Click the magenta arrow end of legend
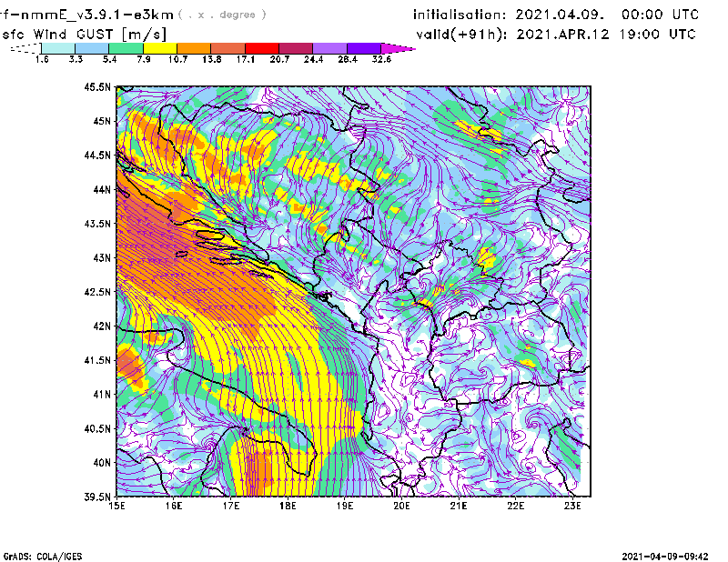The height and width of the screenshot is (562, 728). pyautogui.click(x=398, y=48)
